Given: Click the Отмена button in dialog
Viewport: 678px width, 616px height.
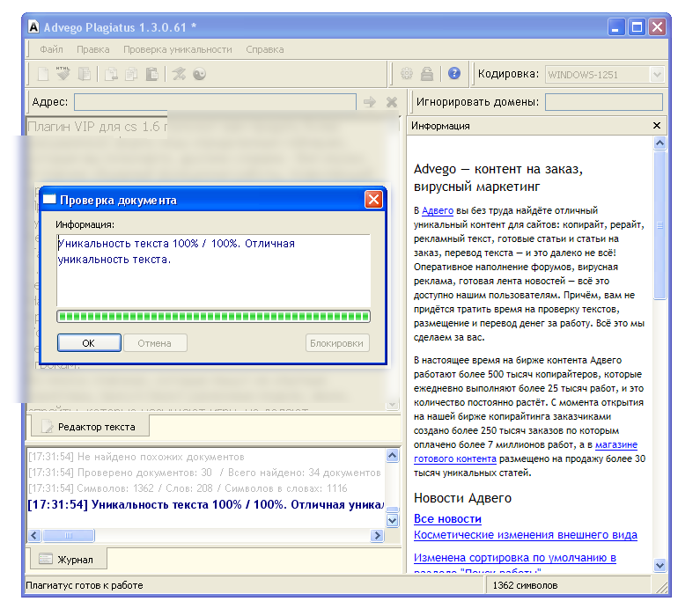Looking at the screenshot, I should pyautogui.click(x=155, y=343).
